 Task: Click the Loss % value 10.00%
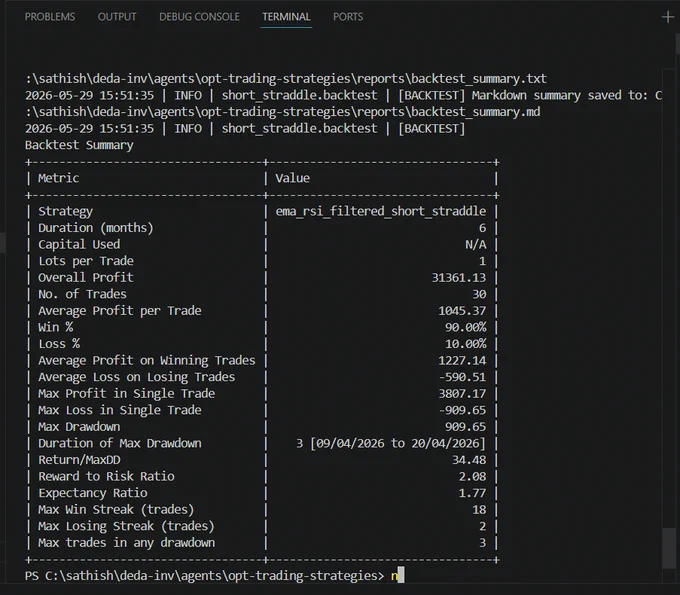coord(466,344)
